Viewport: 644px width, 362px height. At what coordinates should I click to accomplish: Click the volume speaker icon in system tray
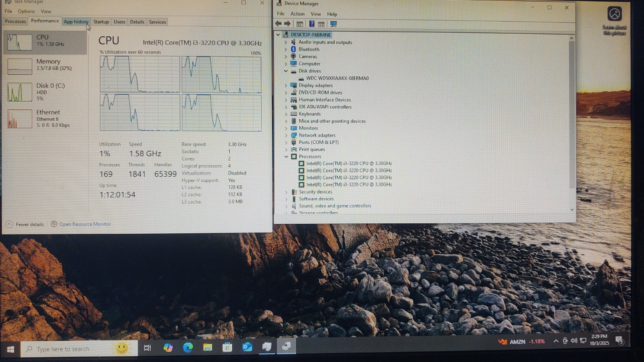coord(574,341)
